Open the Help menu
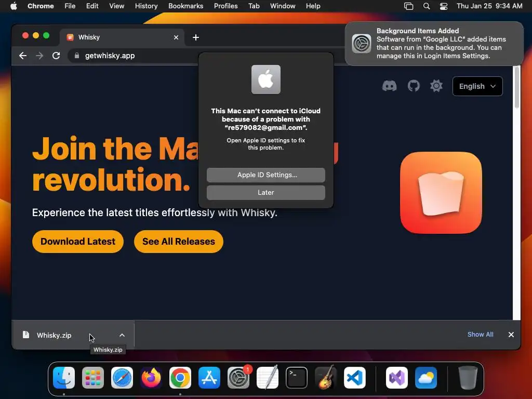532x399 pixels. tap(313, 6)
